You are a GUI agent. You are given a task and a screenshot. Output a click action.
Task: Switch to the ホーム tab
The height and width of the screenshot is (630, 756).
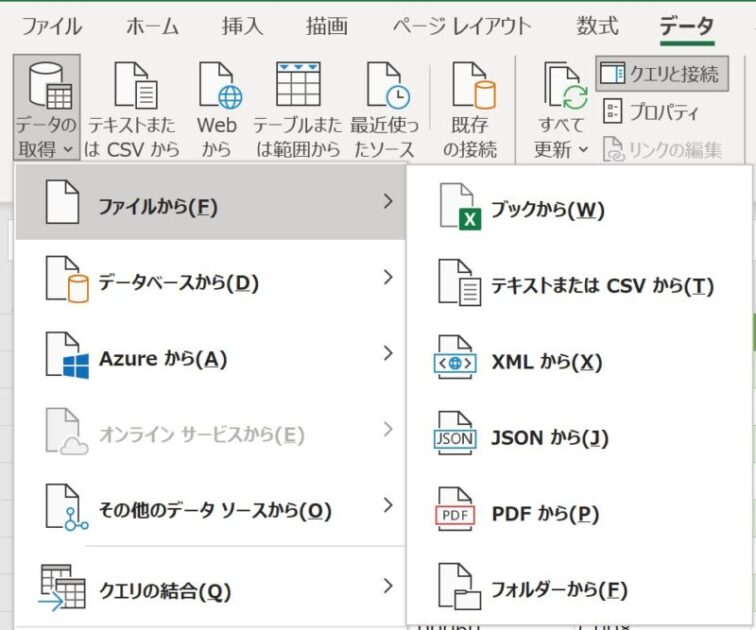pos(152,26)
